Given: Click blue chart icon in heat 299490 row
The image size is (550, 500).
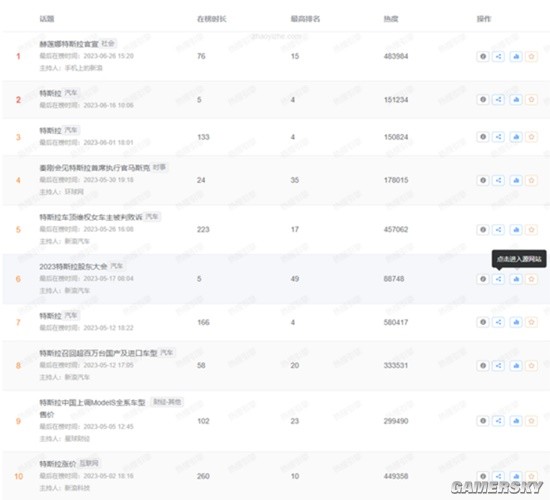Looking at the screenshot, I should 516,421.
